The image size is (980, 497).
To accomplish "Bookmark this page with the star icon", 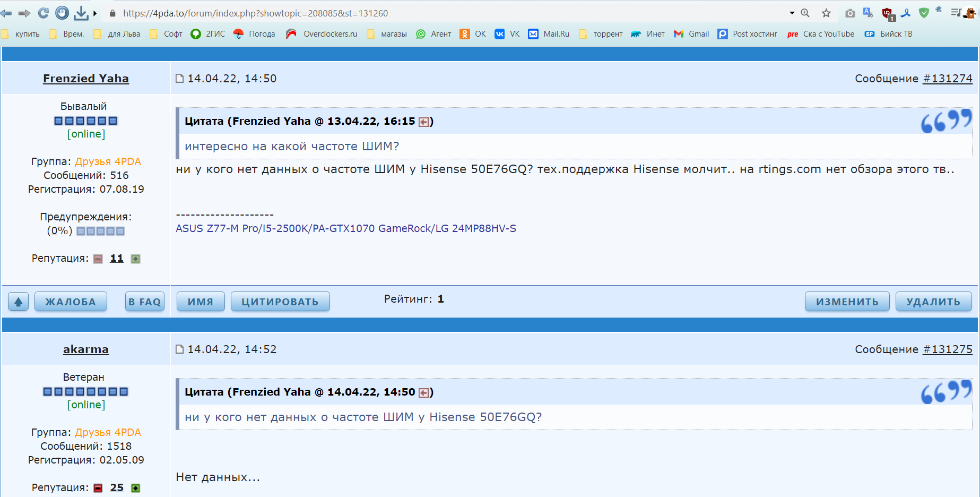I will coord(826,13).
